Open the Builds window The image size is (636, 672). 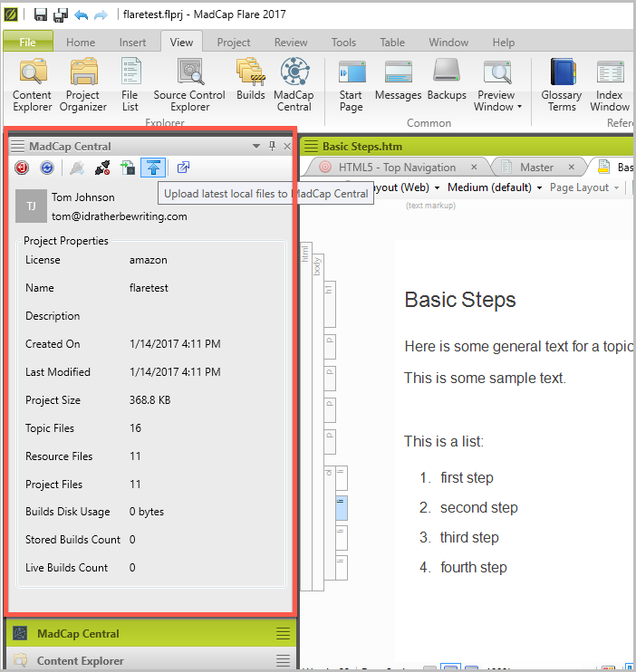pyautogui.click(x=251, y=80)
